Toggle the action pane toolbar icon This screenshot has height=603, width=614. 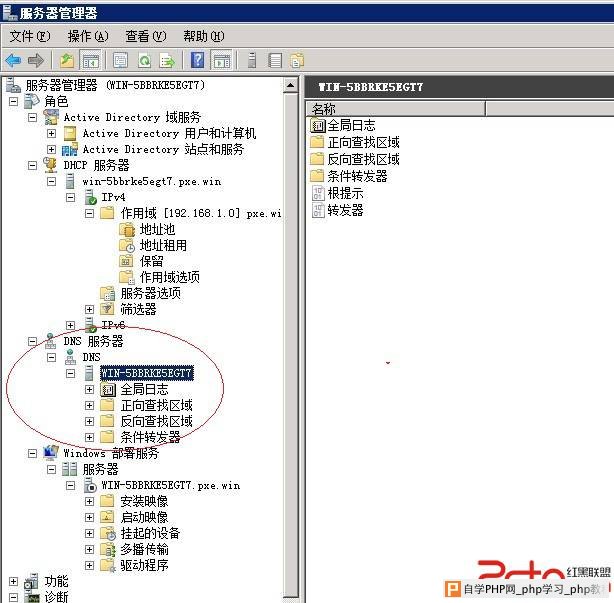click(x=222, y=61)
